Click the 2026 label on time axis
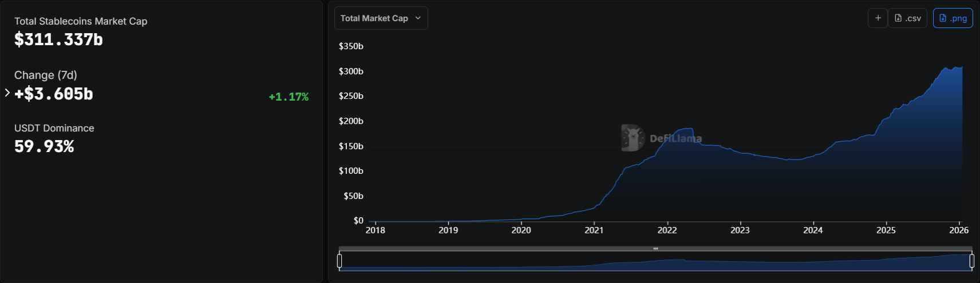 click(959, 230)
